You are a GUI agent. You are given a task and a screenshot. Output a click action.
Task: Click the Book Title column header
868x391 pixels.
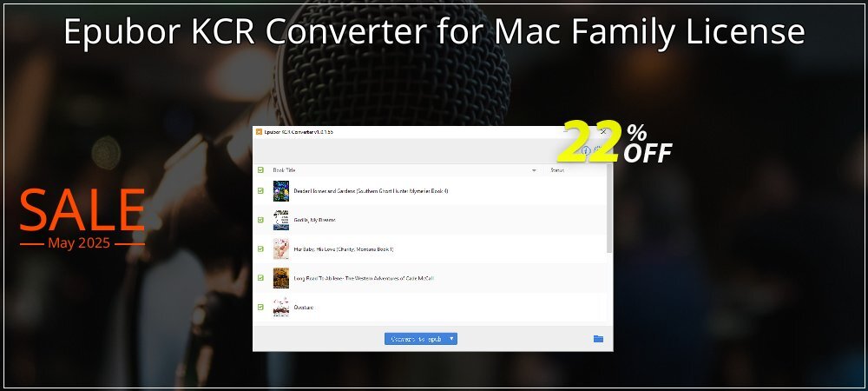pos(284,170)
